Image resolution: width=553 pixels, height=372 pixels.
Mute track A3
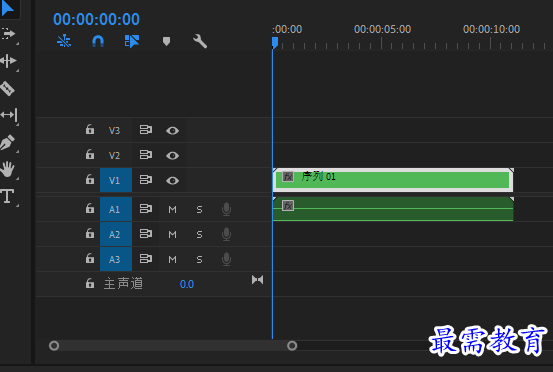(x=172, y=260)
